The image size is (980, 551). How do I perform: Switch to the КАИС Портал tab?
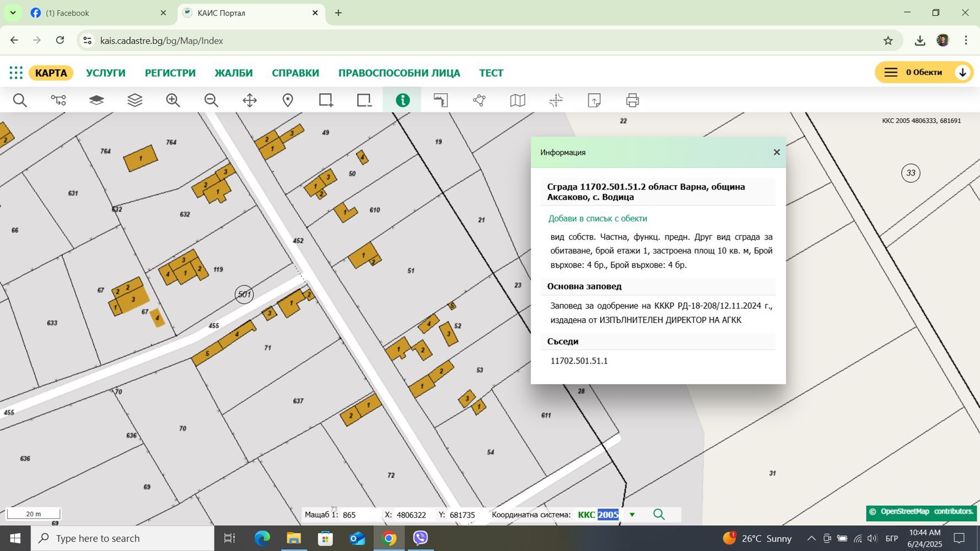(251, 13)
